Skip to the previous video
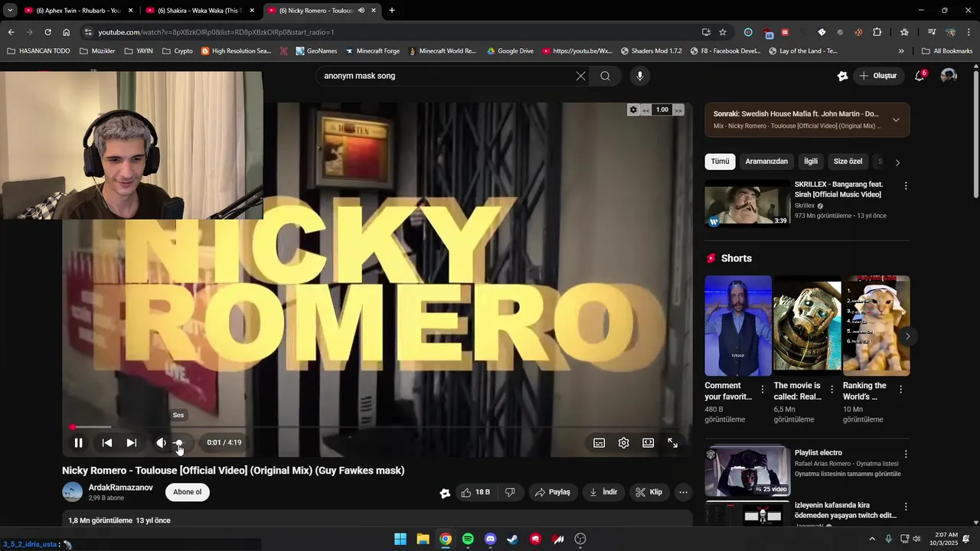980x551 pixels. (x=107, y=442)
